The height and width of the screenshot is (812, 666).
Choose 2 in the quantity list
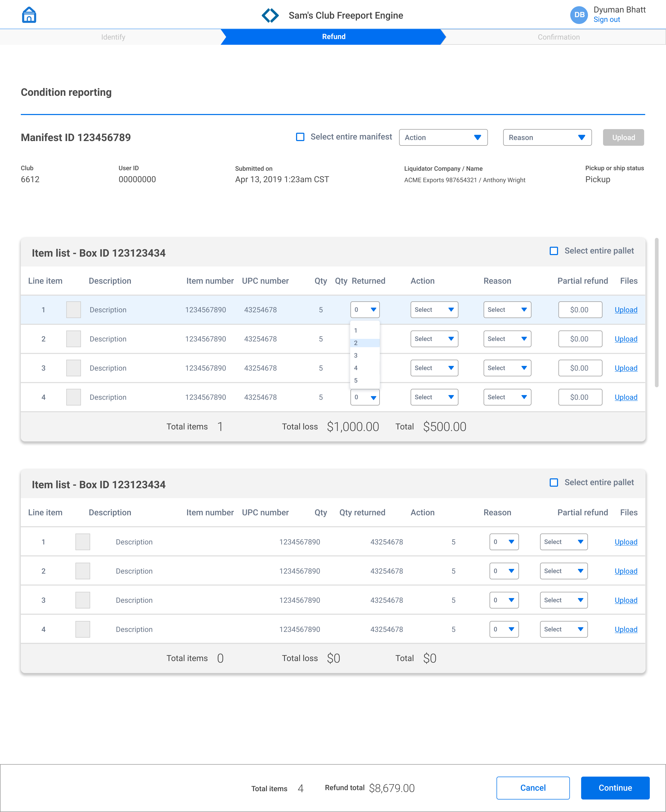coord(365,343)
